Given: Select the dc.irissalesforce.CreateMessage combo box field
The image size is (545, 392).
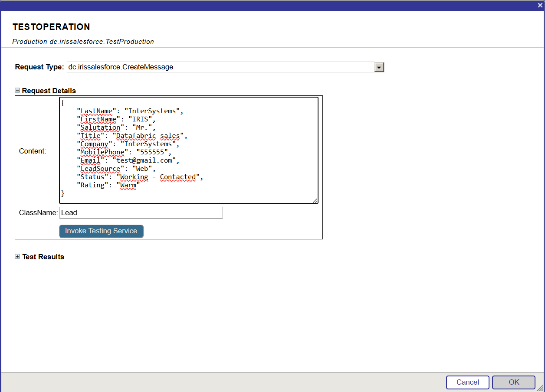Looking at the screenshot, I should tap(225, 67).
